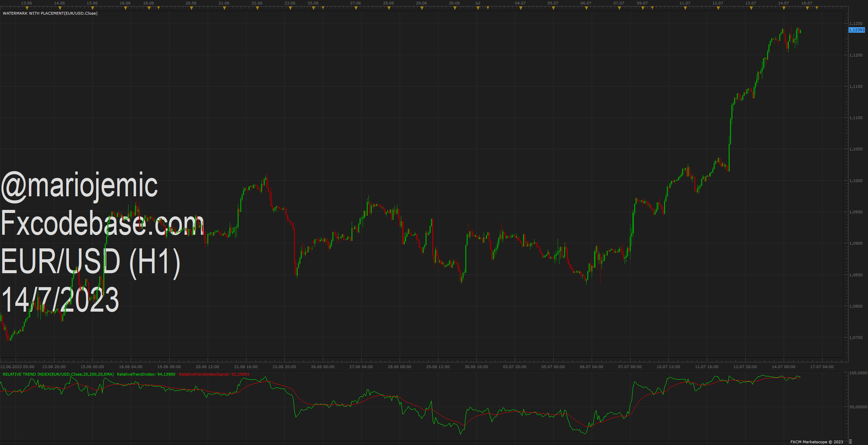Click the 26.06 00:00 time axis label

coord(323,367)
